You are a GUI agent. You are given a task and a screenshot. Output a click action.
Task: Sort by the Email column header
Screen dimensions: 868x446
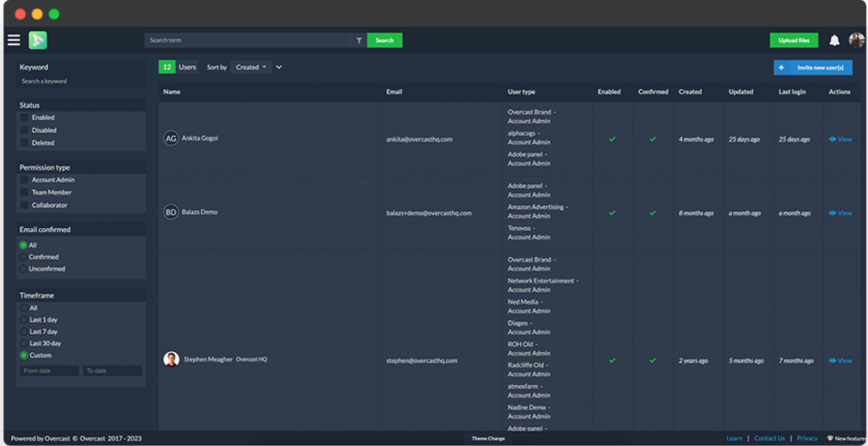(x=394, y=92)
